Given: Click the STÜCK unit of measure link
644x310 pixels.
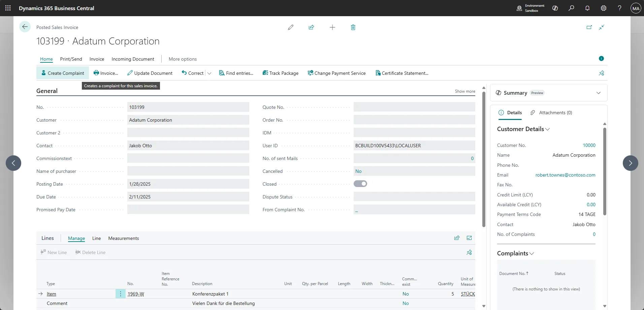Looking at the screenshot, I should coord(468,294).
